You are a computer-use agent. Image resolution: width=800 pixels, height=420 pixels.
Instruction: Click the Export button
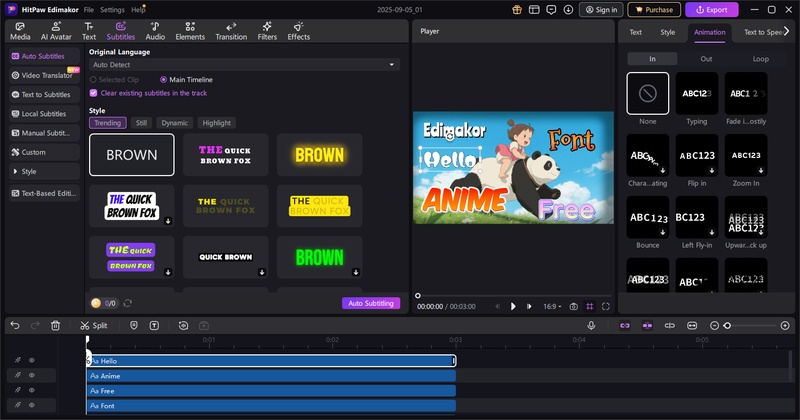[712, 10]
